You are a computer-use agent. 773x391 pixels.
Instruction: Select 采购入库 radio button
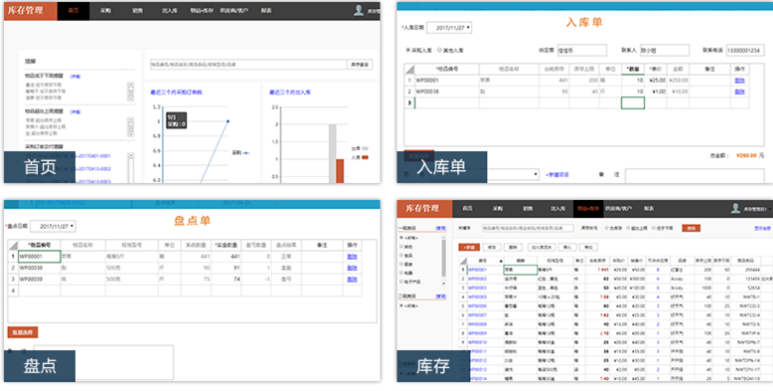click(408, 50)
